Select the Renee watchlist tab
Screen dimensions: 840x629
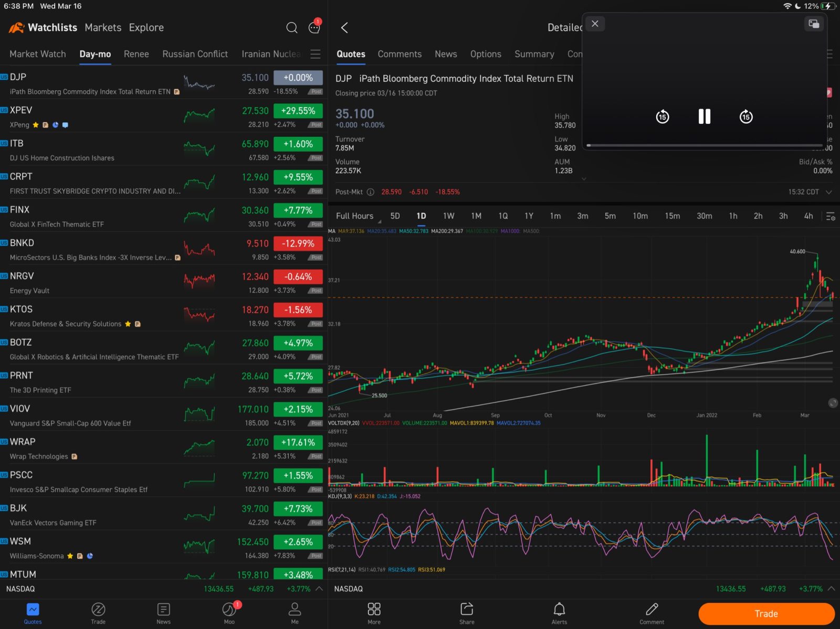pos(136,54)
